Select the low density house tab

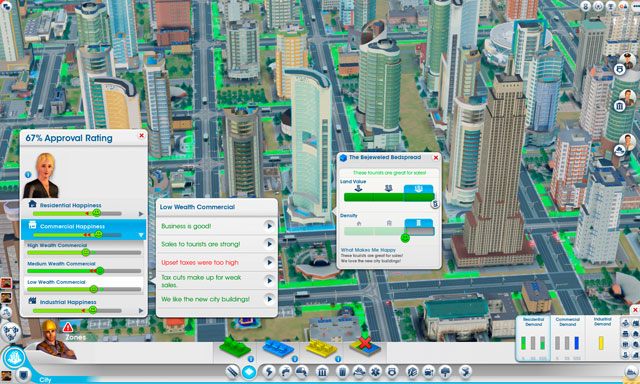pyautogui.click(x=359, y=223)
